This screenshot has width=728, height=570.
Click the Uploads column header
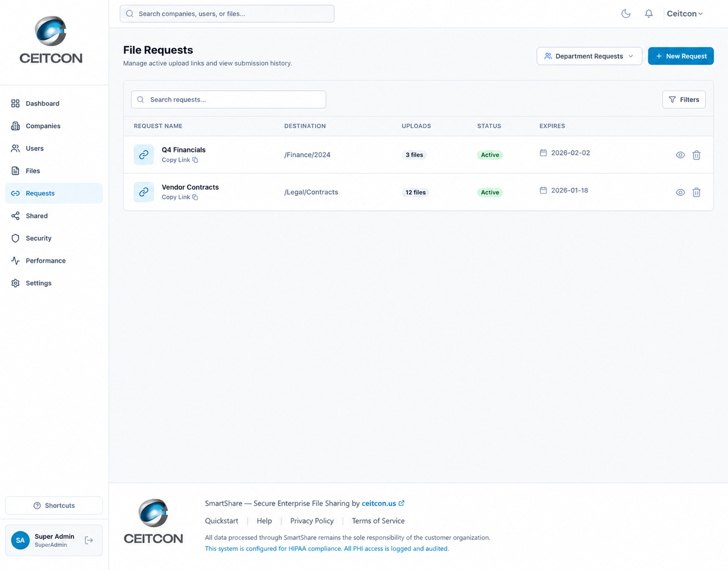[416, 126]
